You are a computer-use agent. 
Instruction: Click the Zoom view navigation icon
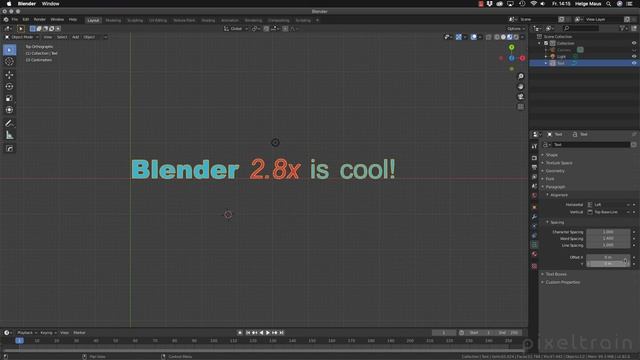point(520,76)
